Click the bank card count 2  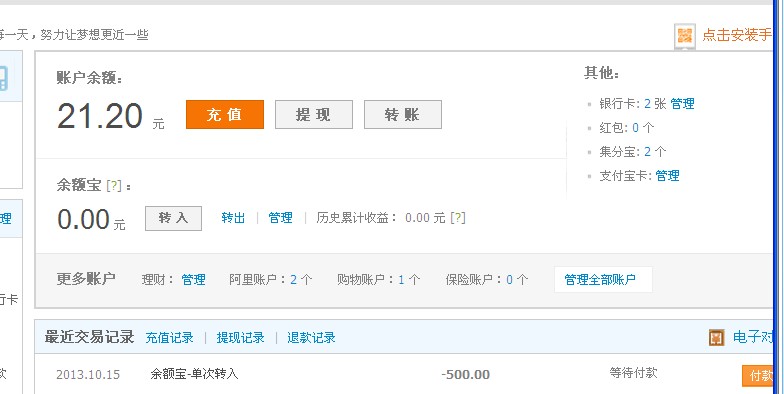648,104
